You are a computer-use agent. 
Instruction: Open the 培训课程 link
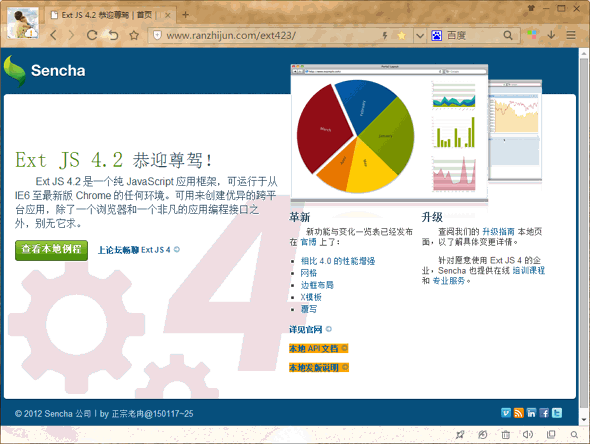point(529,270)
